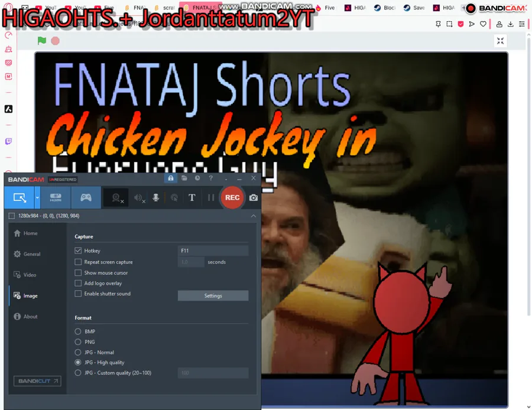The image size is (532, 410).
Task: Exit full screen mode on the project stage
Action: [500, 41]
